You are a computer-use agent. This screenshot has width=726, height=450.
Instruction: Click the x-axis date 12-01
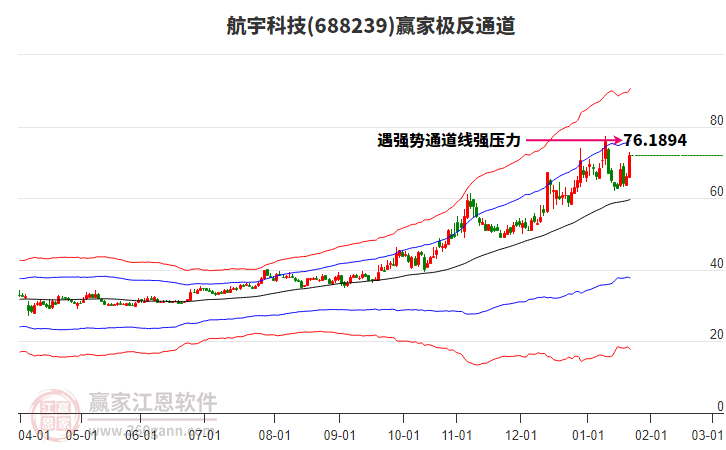point(520,436)
